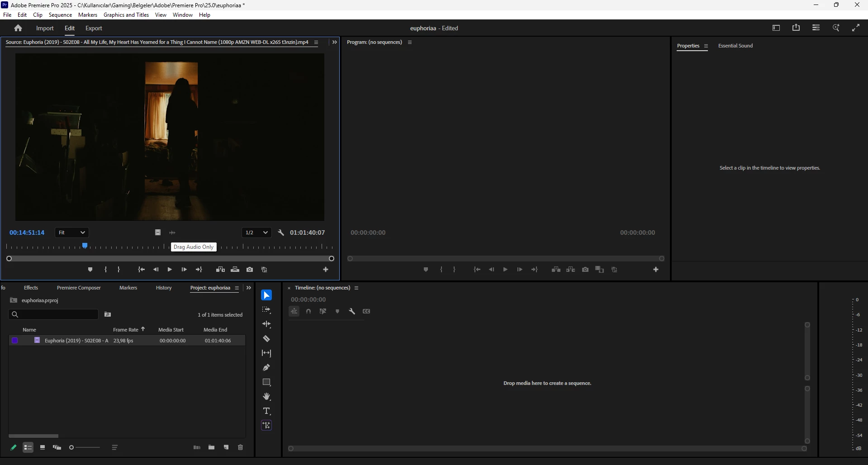Click New Item in Project panel

click(226, 447)
